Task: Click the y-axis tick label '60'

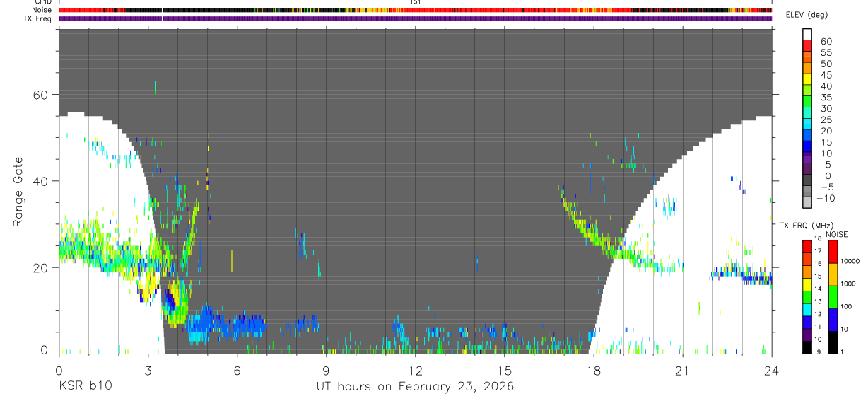Action: [x=42, y=95]
